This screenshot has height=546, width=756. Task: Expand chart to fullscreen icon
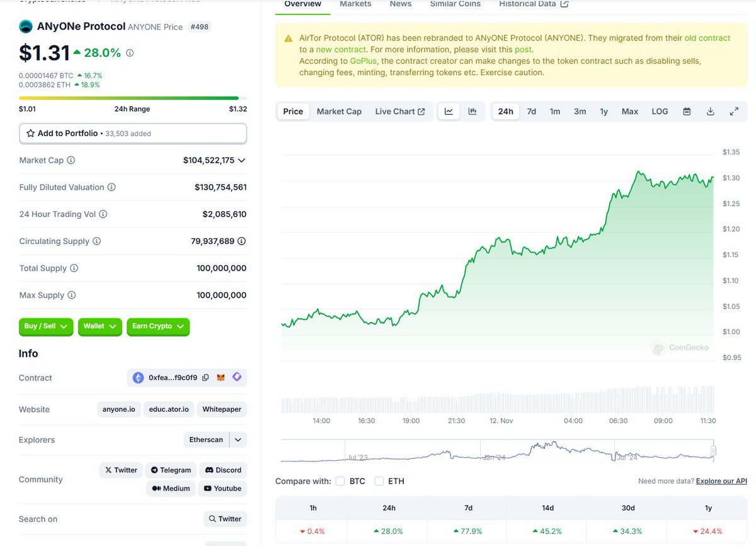(x=734, y=112)
